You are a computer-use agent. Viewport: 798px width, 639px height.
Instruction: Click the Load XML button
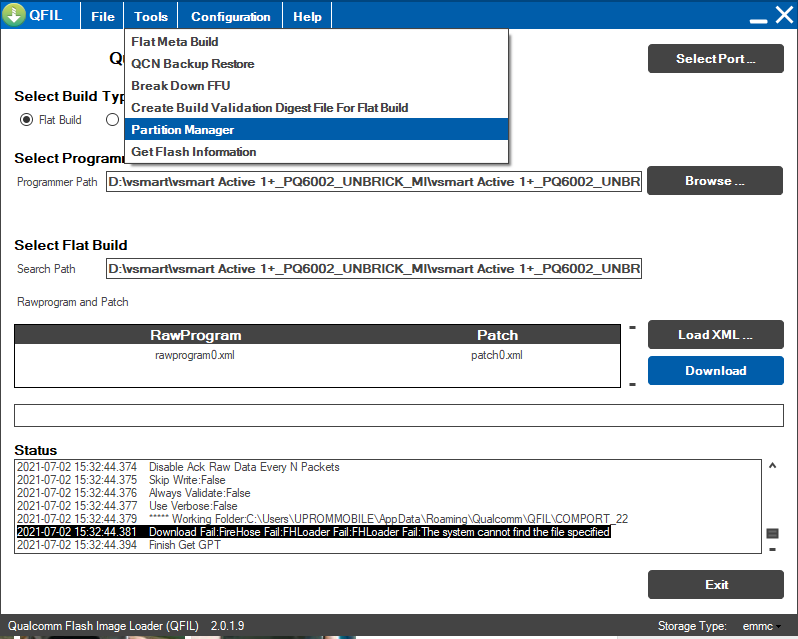coord(715,335)
